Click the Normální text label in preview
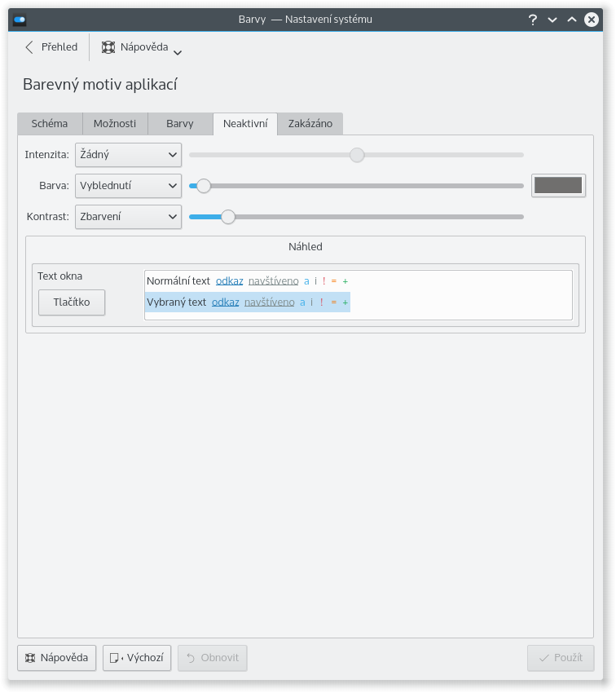 [x=178, y=281]
